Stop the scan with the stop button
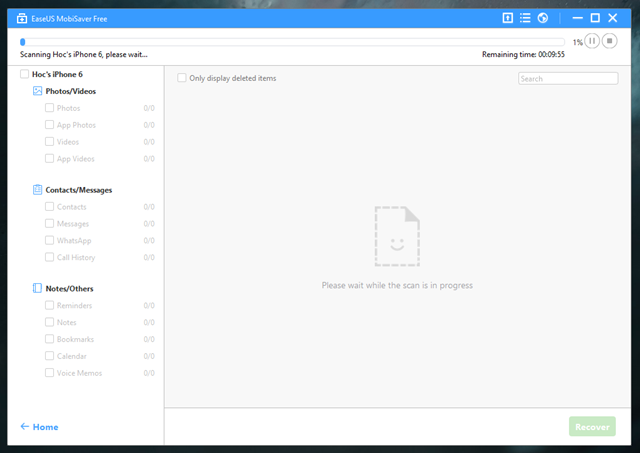Image resolution: width=640 pixels, height=453 pixels. coord(609,41)
